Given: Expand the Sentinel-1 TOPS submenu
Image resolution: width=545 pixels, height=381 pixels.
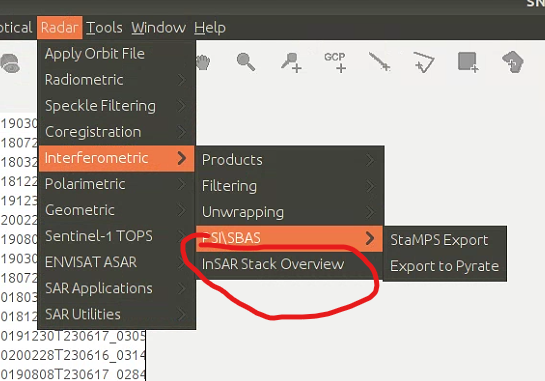Looking at the screenshot, I should [x=116, y=236].
